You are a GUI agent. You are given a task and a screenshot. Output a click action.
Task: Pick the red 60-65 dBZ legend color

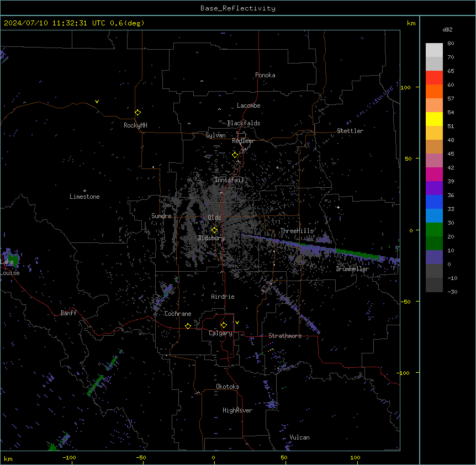[434, 78]
